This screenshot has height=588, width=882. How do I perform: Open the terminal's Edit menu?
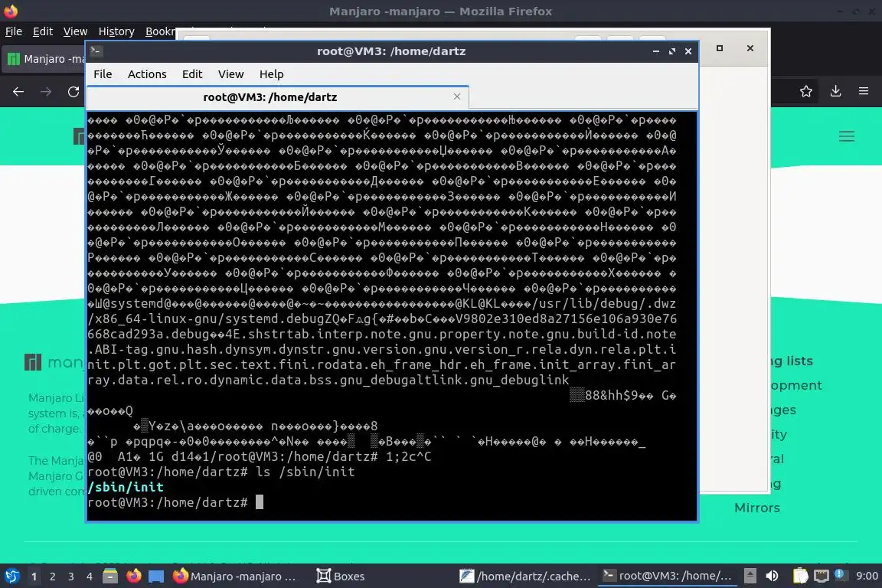(192, 74)
